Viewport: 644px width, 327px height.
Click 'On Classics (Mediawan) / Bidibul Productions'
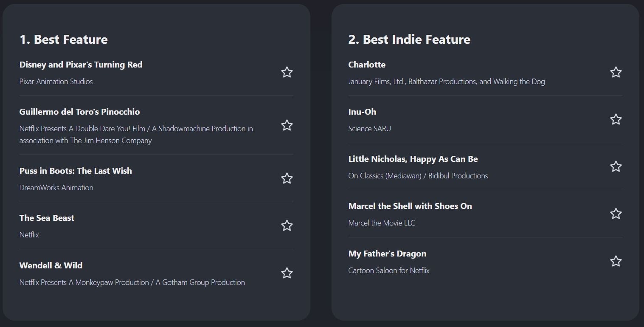coord(418,176)
